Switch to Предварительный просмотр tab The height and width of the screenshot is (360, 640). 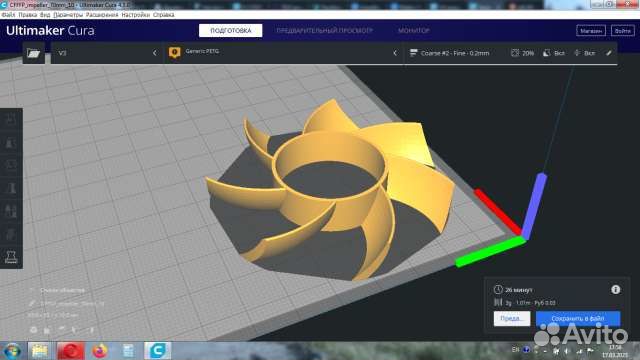324,31
